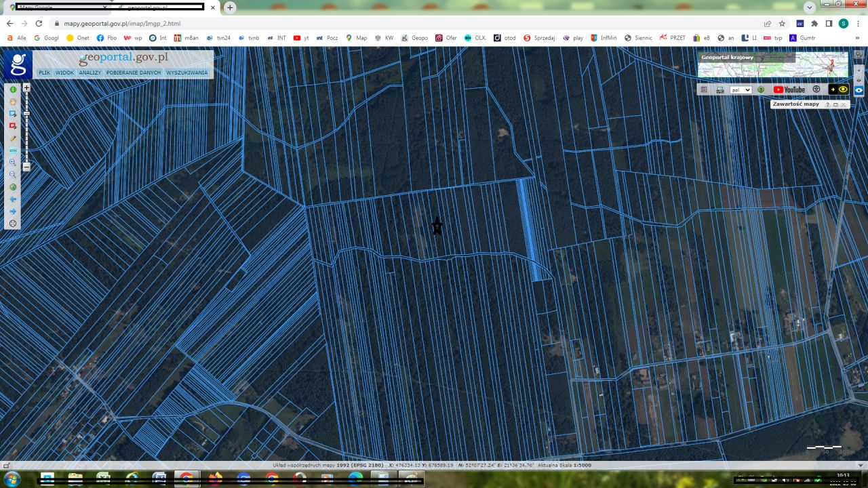The width and height of the screenshot is (868, 488).
Task: Open the 'Onet' bookmark
Action: coord(77,38)
